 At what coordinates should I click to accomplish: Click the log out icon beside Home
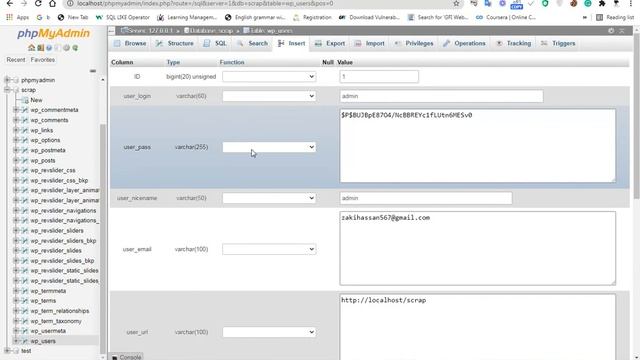point(40,48)
